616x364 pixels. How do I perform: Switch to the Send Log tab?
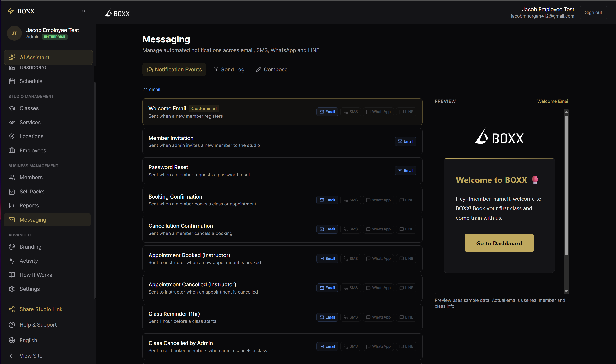229,70
